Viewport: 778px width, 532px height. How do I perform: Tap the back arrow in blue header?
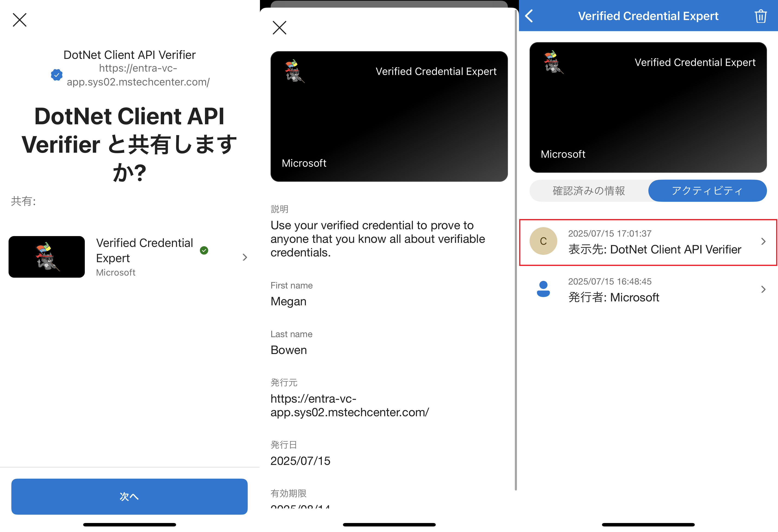point(529,16)
